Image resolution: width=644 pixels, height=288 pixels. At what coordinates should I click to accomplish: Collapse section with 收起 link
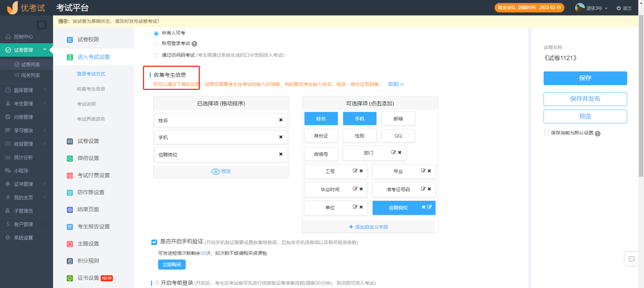396,84
